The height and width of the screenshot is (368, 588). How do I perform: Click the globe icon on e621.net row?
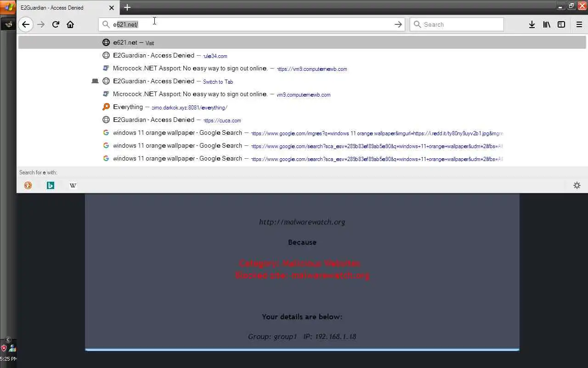[106, 42]
